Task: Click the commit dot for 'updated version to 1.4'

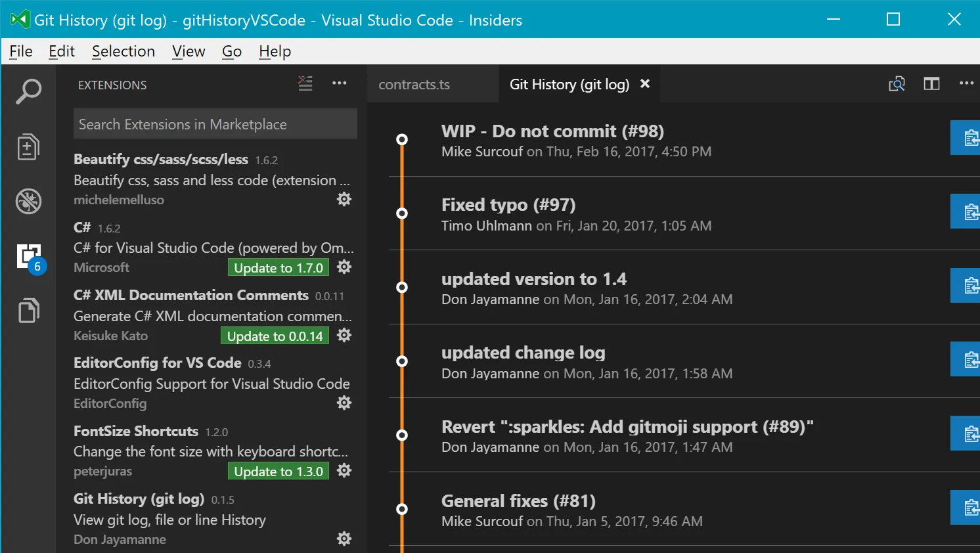Action: [x=401, y=286]
